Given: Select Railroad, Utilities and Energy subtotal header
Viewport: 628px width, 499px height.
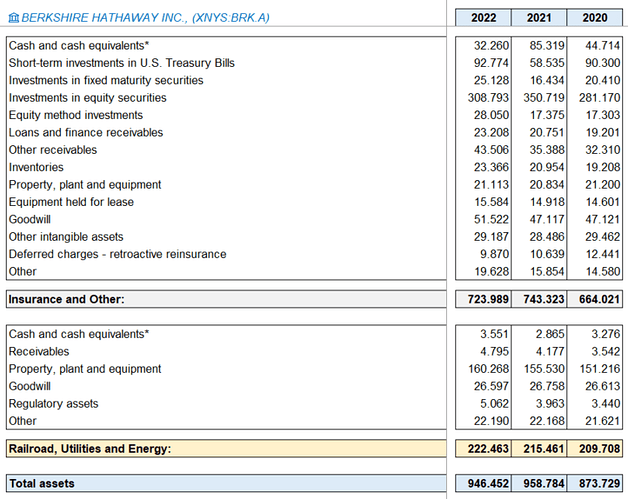Looking at the screenshot, I should [226, 449].
